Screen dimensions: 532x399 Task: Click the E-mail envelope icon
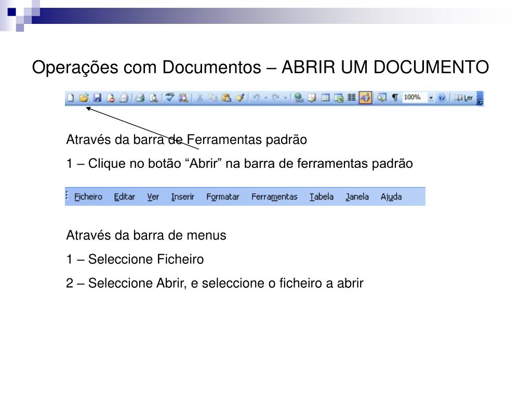pyautogui.click(x=124, y=98)
